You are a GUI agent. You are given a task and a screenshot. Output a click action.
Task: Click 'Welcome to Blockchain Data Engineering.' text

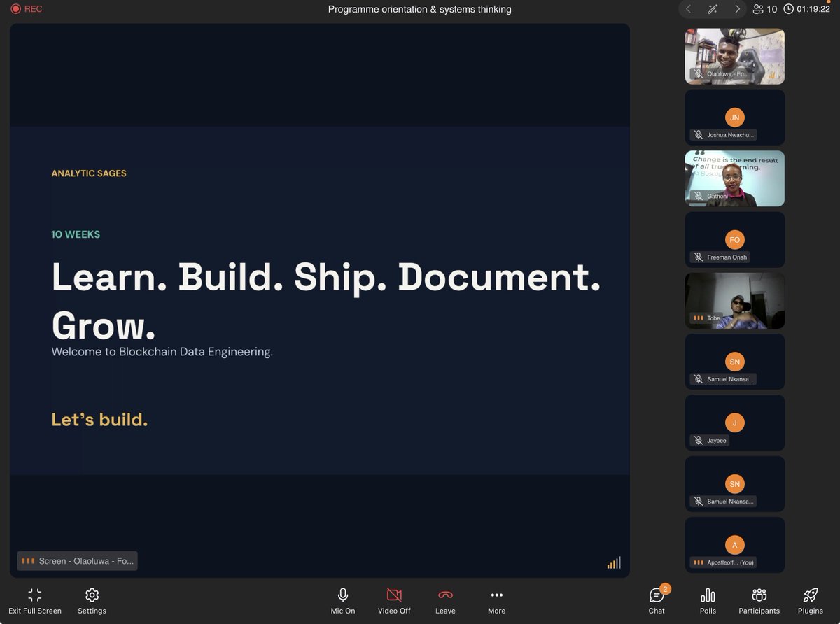click(x=162, y=352)
